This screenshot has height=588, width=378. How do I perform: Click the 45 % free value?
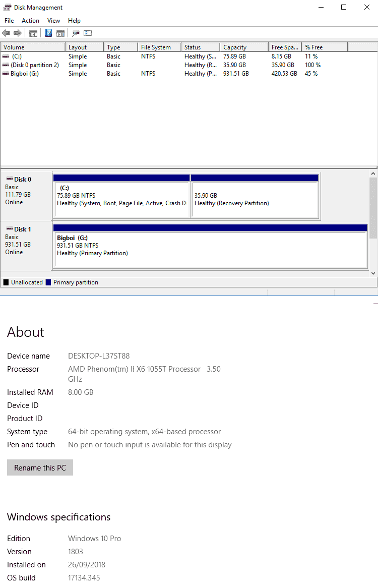pyautogui.click(x=311, y=74)
